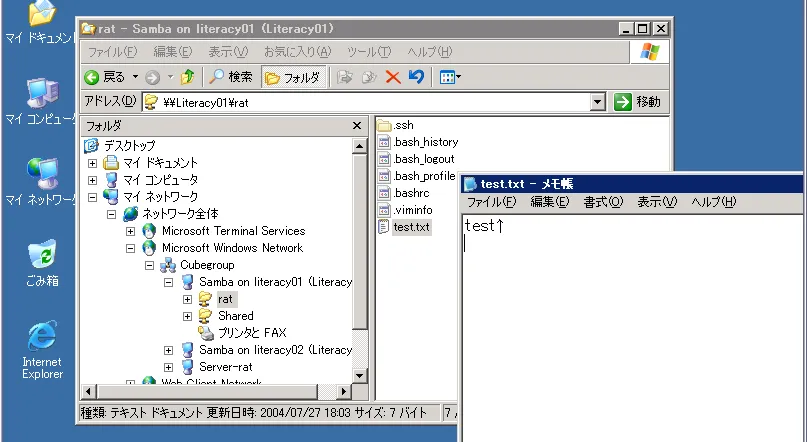
Task: Open the ツール(T) menu
Action: pos(369,52)
